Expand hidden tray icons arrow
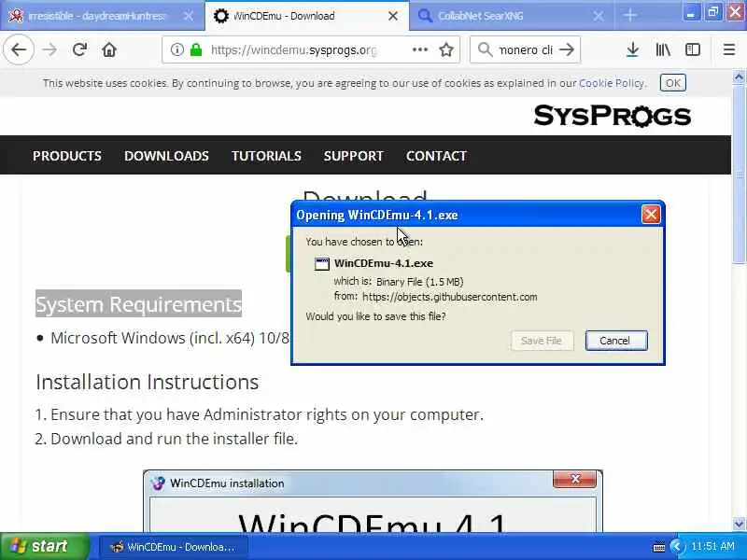 pos(677,546)
